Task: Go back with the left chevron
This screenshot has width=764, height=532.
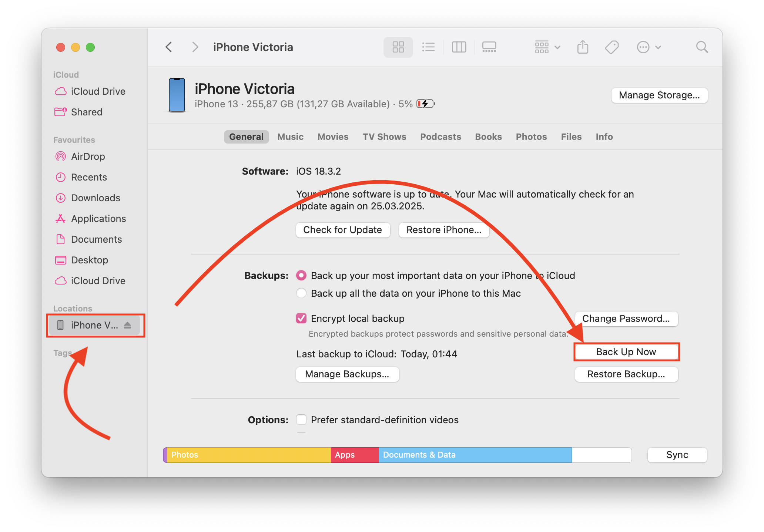Action: (169, 47)
